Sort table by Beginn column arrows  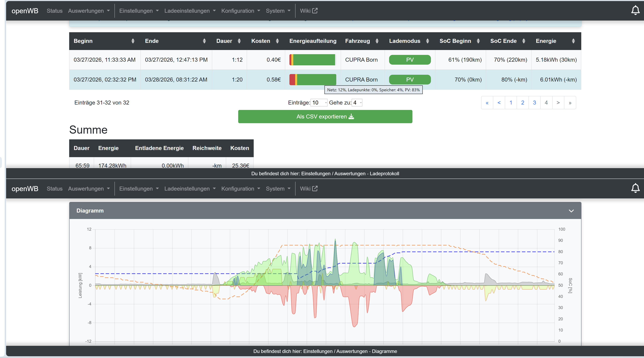point(133,41)
